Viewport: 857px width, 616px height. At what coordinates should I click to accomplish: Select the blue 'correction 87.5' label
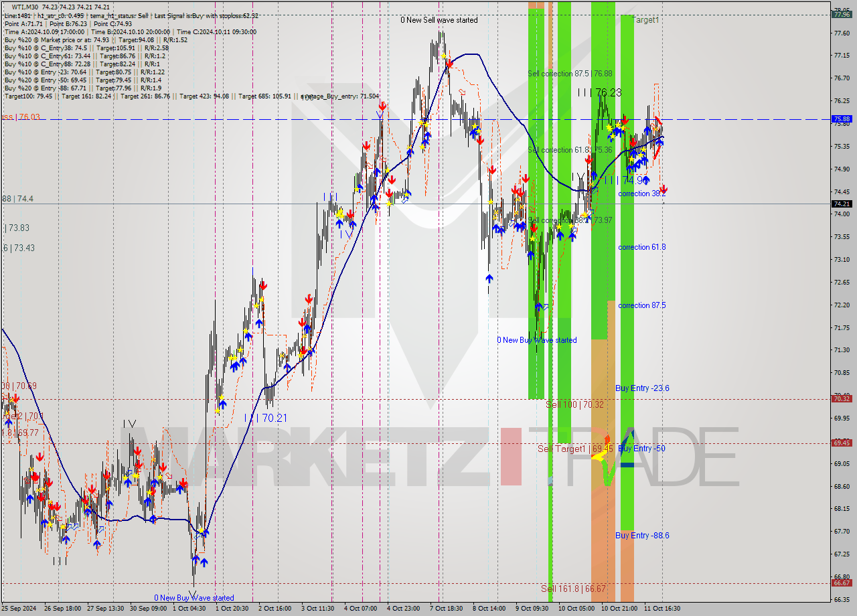pos(641,305)
